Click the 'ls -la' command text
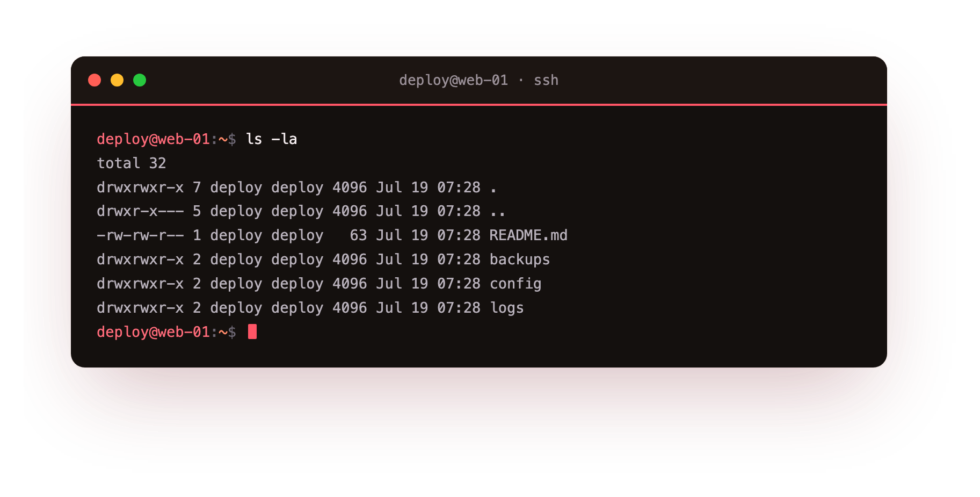Image resolution: width=980 pixels, height=497 pixels. (271, 139)
